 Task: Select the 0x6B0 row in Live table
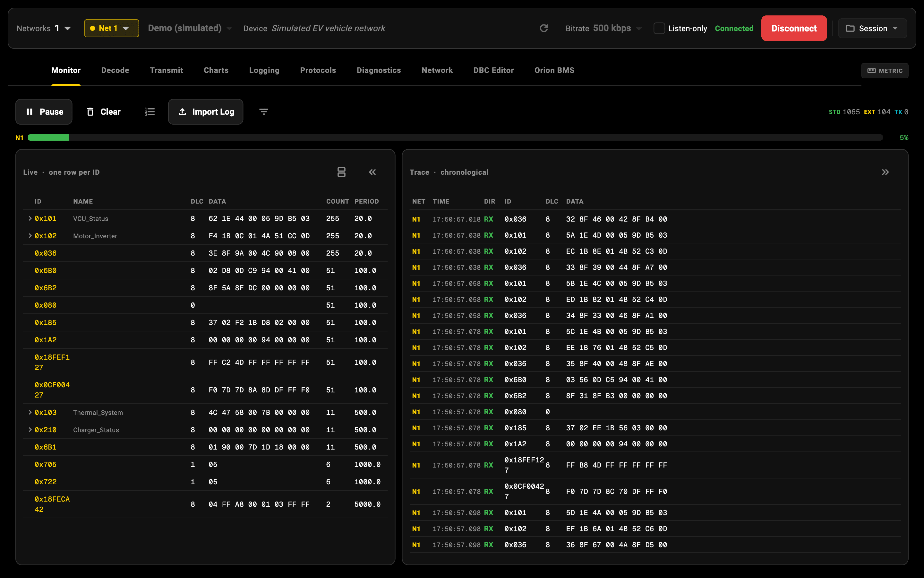(x=205, y=270)
